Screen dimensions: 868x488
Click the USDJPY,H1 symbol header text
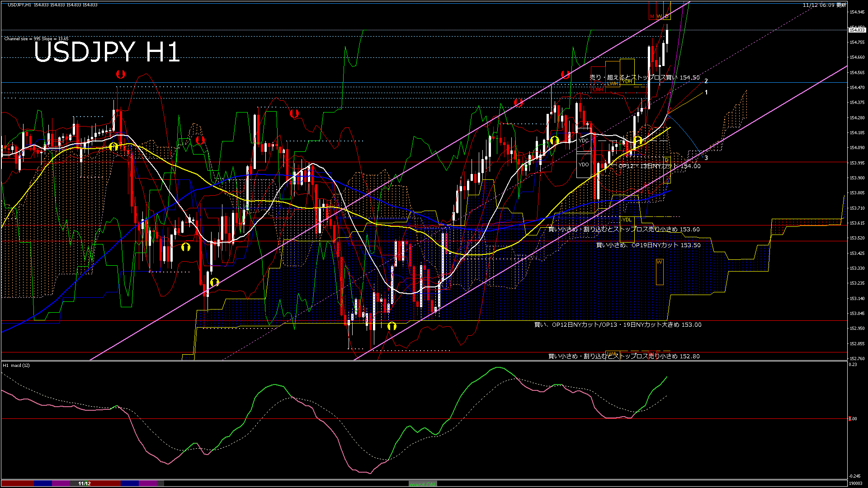pyautogui.click(x=19, y=5)
